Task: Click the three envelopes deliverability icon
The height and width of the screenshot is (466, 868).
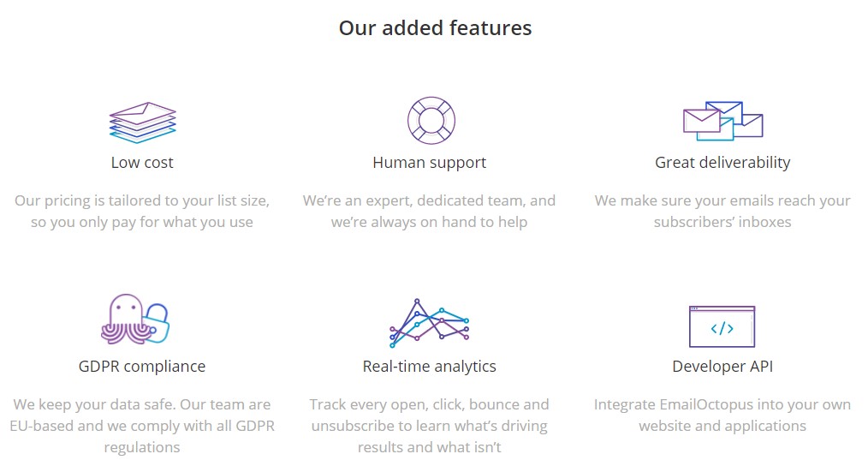Action: pos(723,121)
